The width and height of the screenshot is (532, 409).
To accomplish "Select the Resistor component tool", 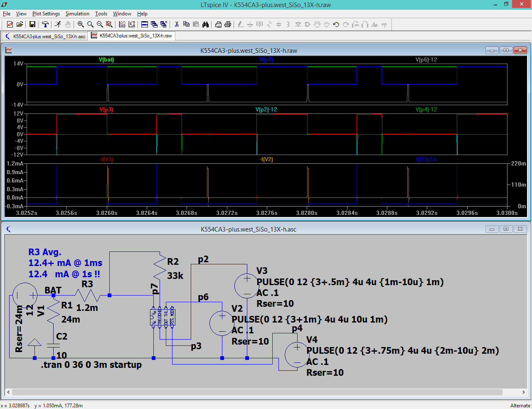I will coord(269,25).
